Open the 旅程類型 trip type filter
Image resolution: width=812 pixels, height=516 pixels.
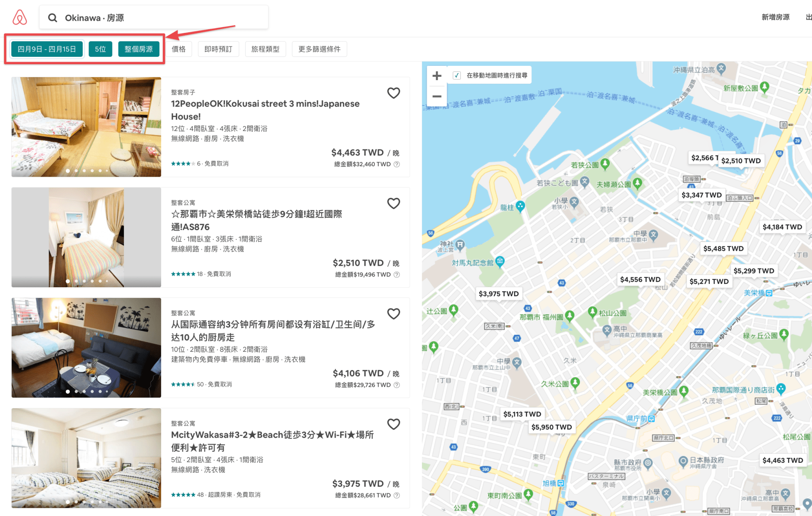point(266,49)
